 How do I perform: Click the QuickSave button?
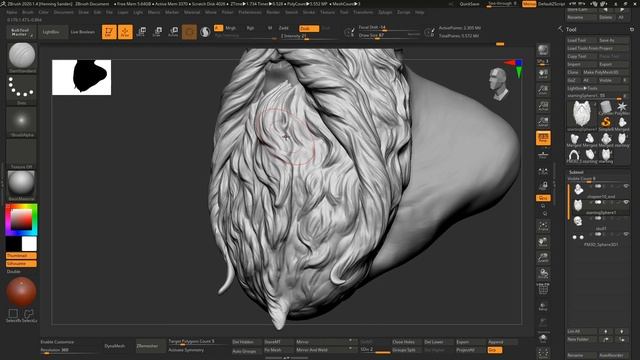coord(470,4)
